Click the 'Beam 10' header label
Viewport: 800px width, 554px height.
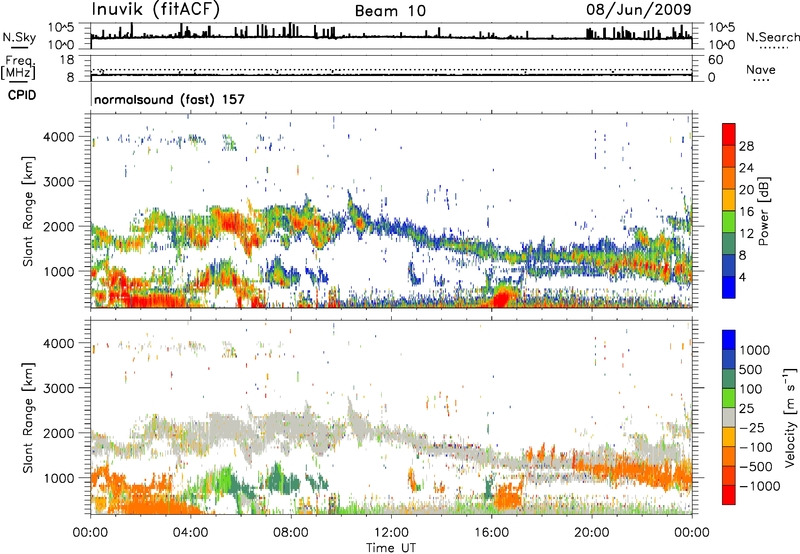point(390,11)
